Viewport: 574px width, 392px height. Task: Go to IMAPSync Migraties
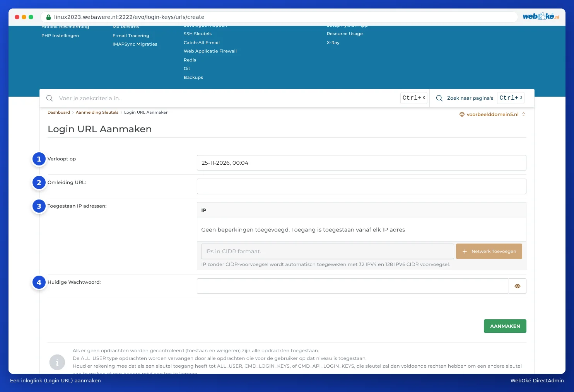tap(135, 44)
